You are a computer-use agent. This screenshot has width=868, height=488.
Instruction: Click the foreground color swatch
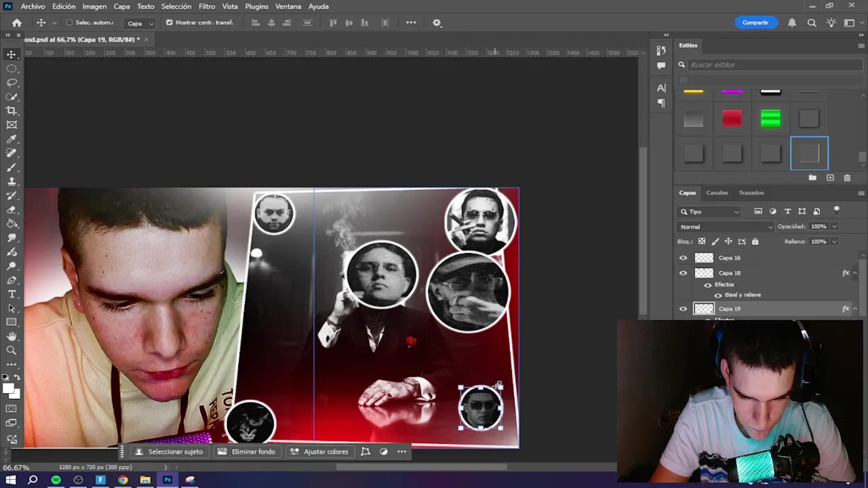click(9, 389)
